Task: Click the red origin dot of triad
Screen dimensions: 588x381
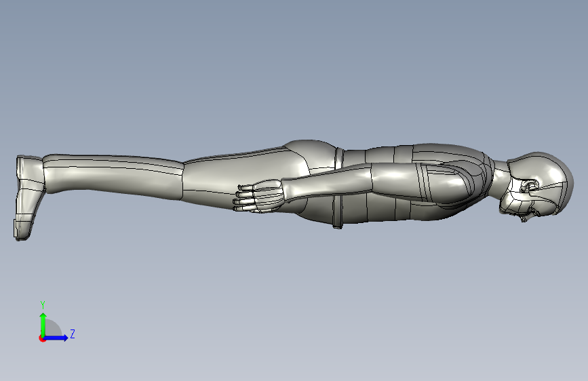Action: coord(42,338)
